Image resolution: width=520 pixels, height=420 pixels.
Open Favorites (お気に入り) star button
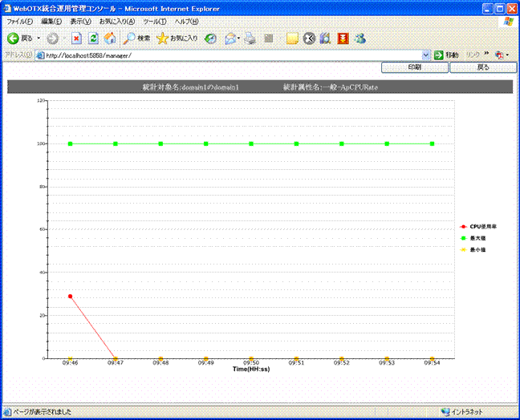click(x=177, y=38)
